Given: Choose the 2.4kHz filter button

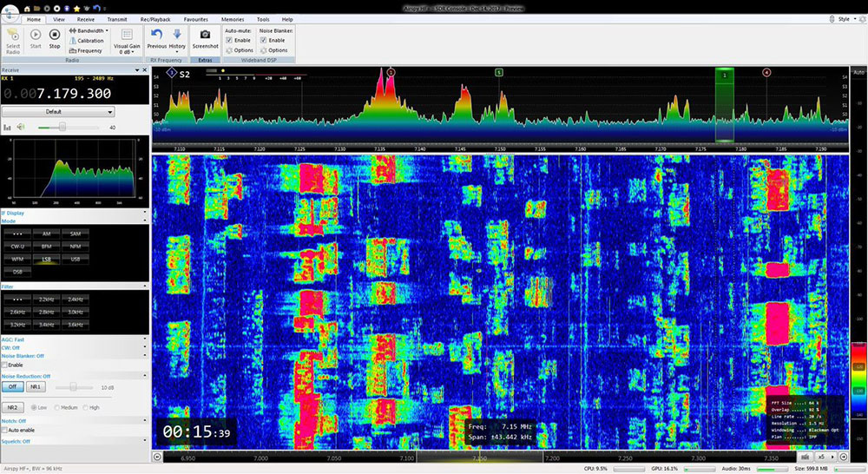Looking at the screenshot, I should coord(76,299).
